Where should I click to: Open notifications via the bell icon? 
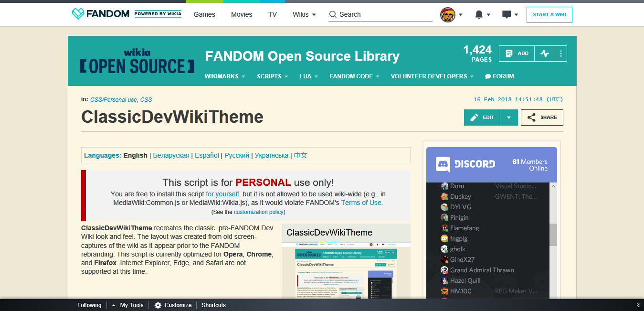(478, 14)
